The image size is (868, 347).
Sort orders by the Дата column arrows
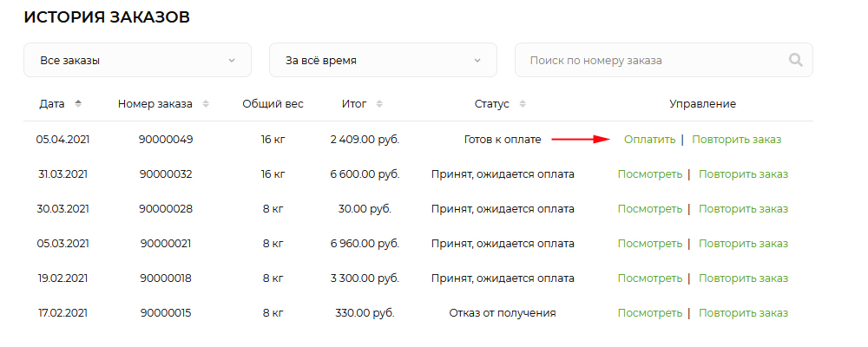pos(78,104)
